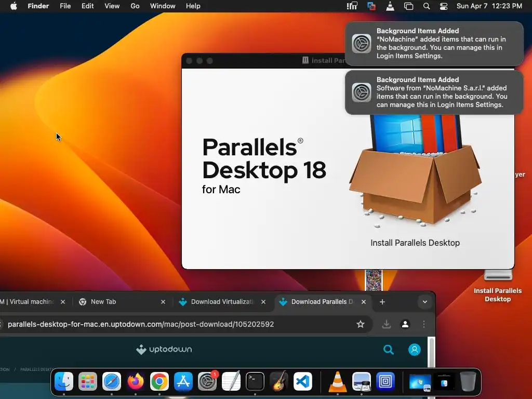The height and width of the screenshot is (399, 532).
Task: Open the View menu
Action: click(x=112, y=6)
